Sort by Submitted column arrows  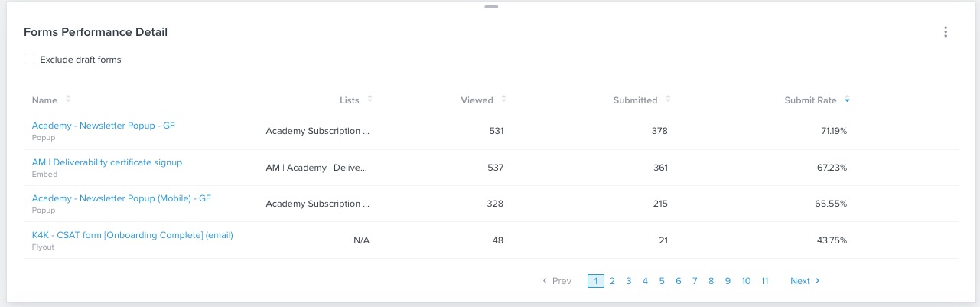(x=668, y=100)
